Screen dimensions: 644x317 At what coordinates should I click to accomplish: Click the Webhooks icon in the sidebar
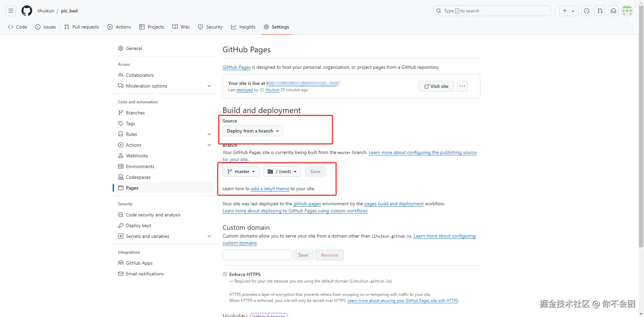[121, 156]
